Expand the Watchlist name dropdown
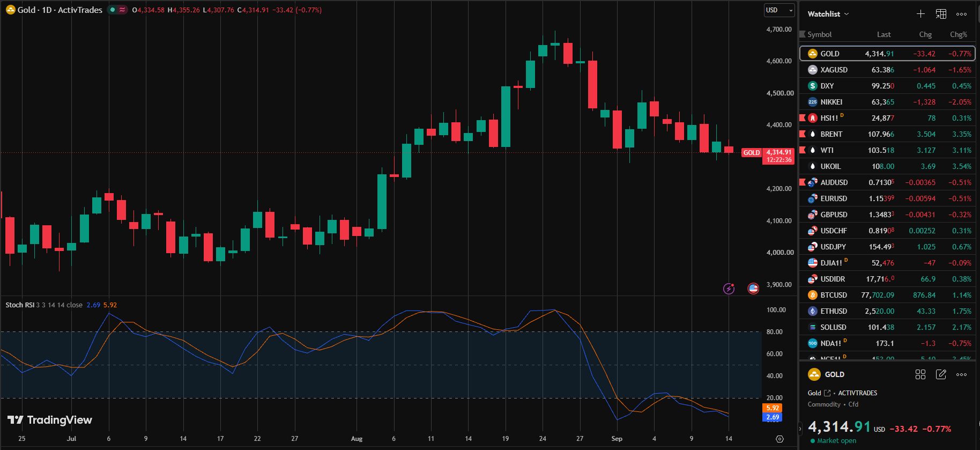The image size is (980, 450). click(828, 14)
